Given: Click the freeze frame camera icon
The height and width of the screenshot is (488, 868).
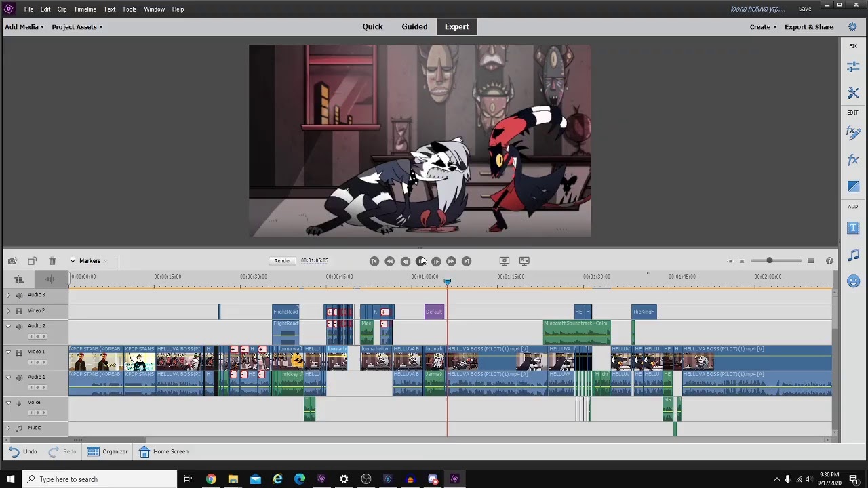Looking at the screenshot, I should (12, 261).
